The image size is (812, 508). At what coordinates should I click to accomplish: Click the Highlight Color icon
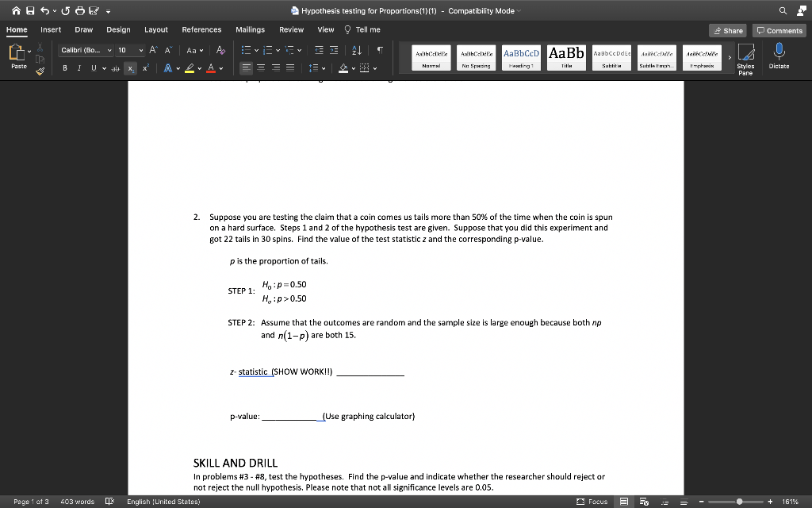190,67
